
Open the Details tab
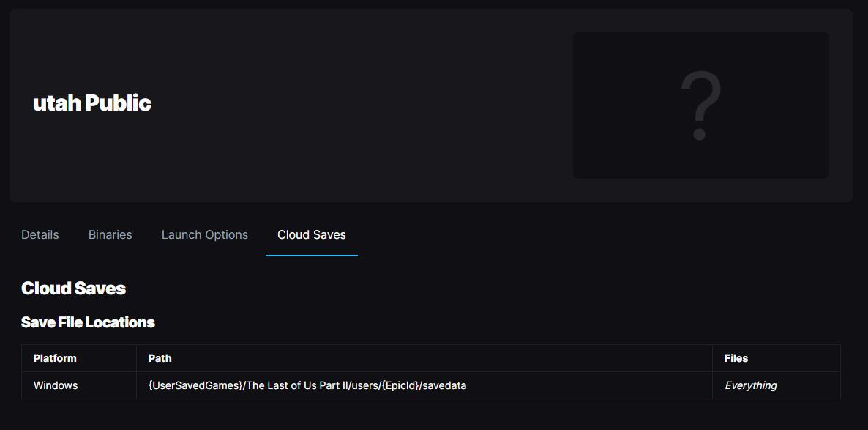40,234
